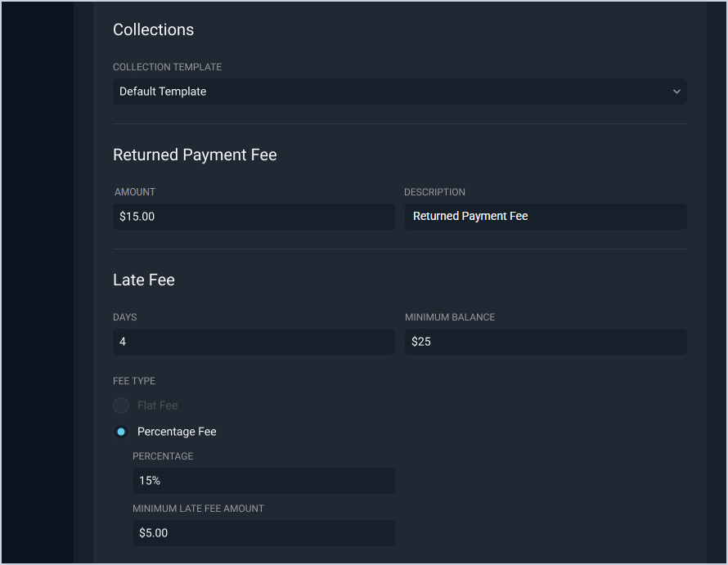Click the Collection Template field label
This screenshot has width=728, height=565.
pos(167,67)
